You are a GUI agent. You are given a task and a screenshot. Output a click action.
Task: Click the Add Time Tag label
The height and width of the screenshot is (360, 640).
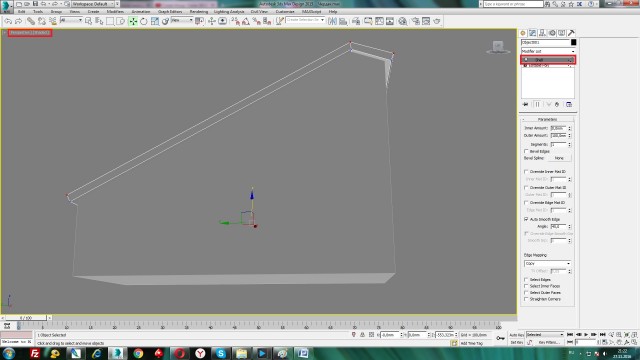[x=471, y=343]
